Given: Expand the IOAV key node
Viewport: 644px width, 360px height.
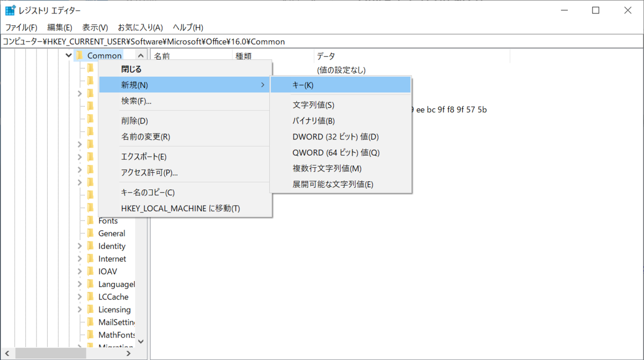Looking at the screenshot, I should point(79,271).
